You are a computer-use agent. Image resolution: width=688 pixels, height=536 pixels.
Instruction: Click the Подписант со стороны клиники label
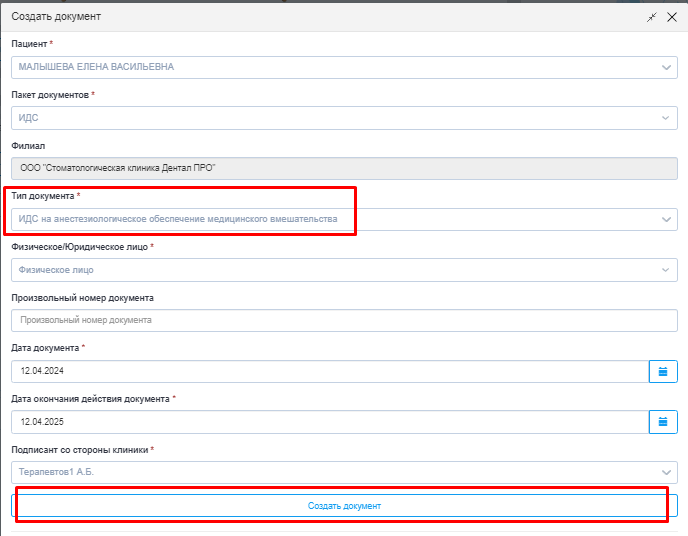pos(80,450)
